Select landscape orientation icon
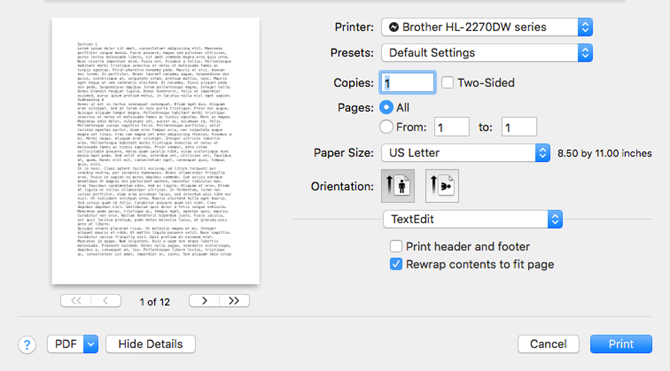This screenshot has height=371, width=670. click(442, 186)
